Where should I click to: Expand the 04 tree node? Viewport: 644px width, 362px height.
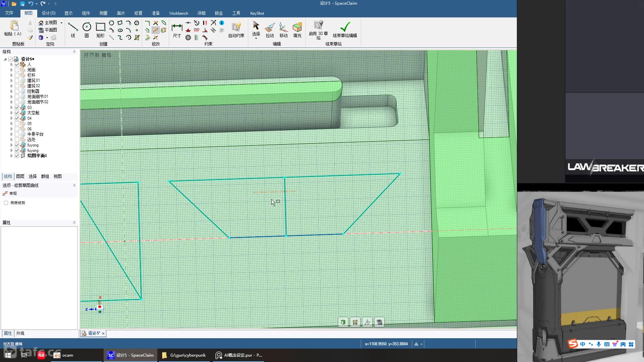pos(11,118)
